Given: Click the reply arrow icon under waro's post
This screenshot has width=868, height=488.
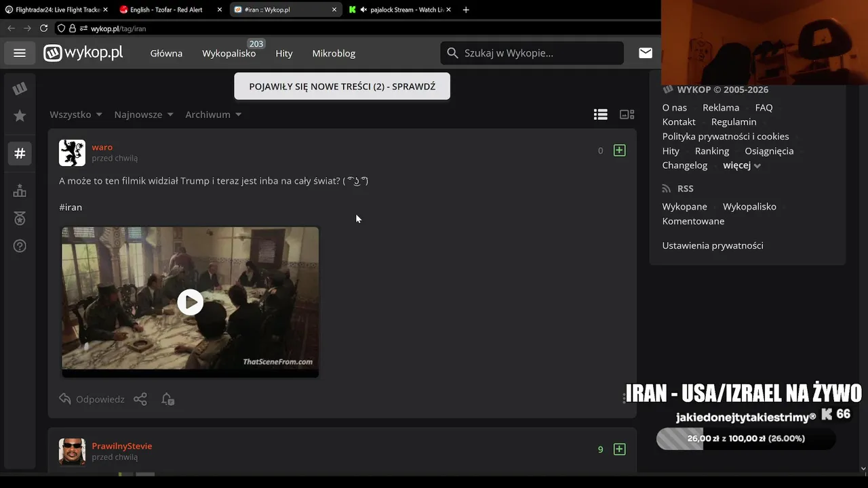Looking at the screenshot, I should pyautogui.click(x=65, y=399).
